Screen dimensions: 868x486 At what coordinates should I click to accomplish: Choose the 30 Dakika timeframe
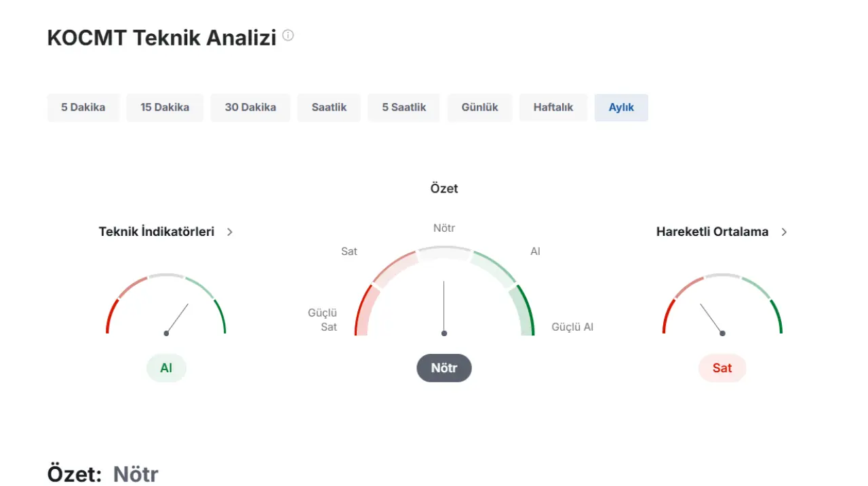250,107
